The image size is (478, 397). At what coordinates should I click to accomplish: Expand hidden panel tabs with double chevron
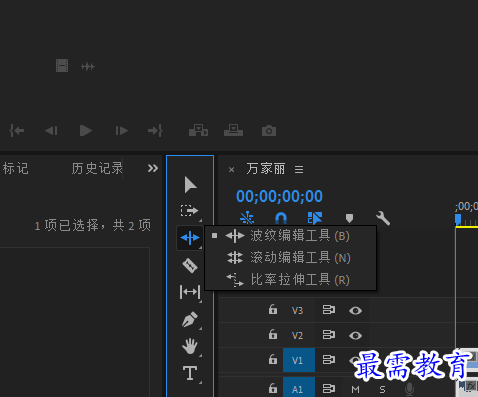[153, 168]
